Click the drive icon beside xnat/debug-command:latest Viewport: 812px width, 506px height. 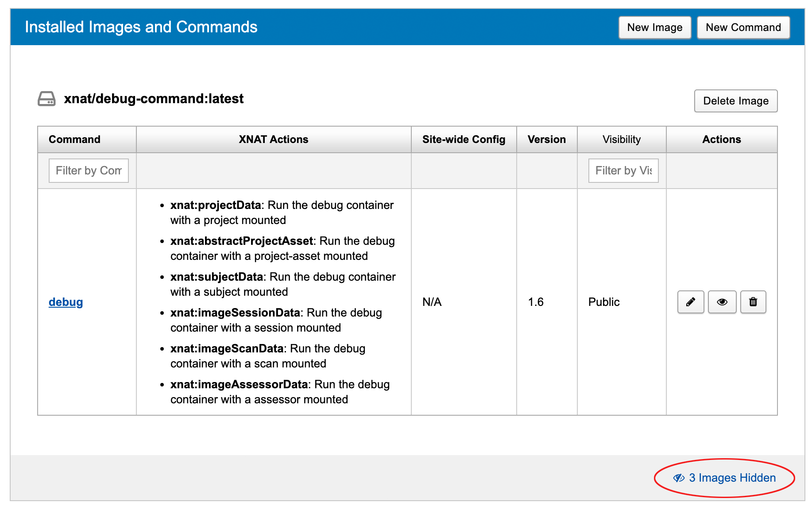coord(46,99)
